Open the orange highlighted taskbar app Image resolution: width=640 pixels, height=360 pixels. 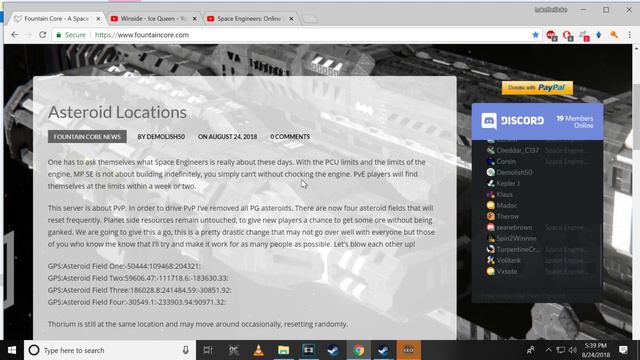[409, 350]
